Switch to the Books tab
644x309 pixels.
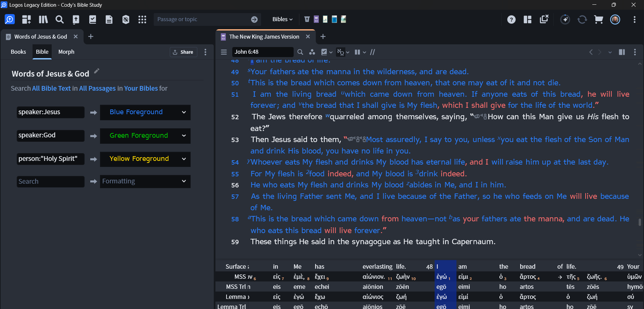coord(18,52)
